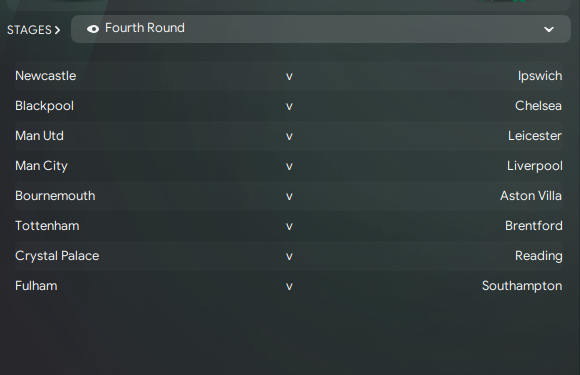Expand the Fourth Round stage dropdown arrow
The height and width of the screenshot is (375, 580).
(549, 29)
